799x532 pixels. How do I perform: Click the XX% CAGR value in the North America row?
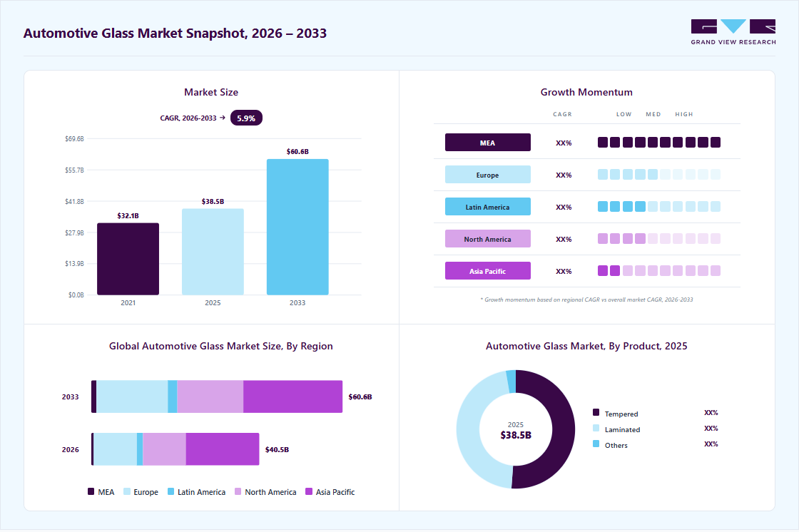point(564,240)
